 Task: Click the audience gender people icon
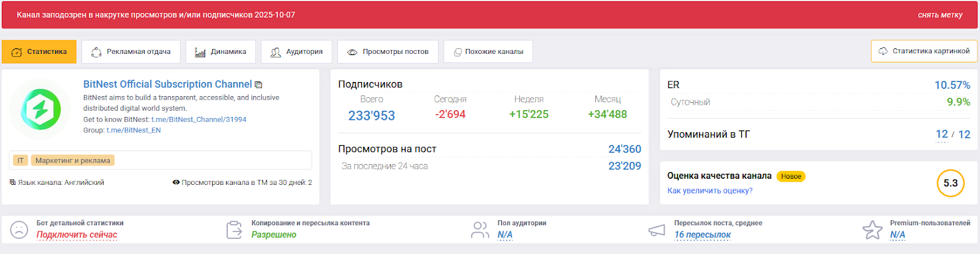click(480, 230)
